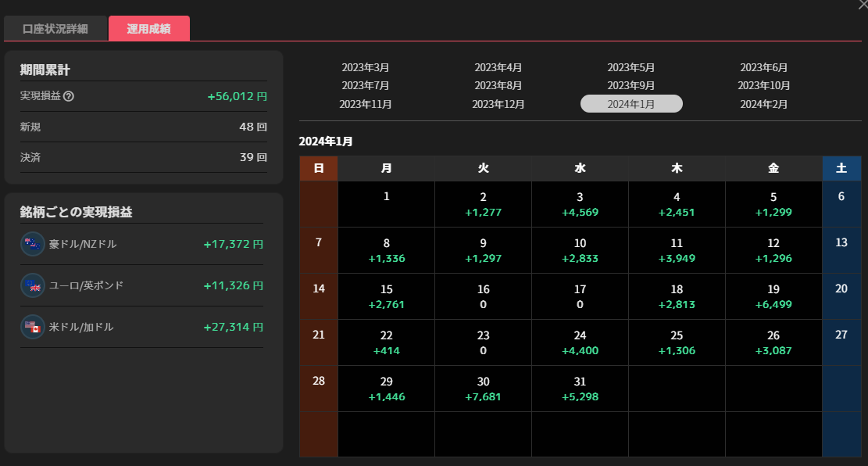
Task: Select month 2024年2月
Action: pyautogui.click(x=764, y=104)
